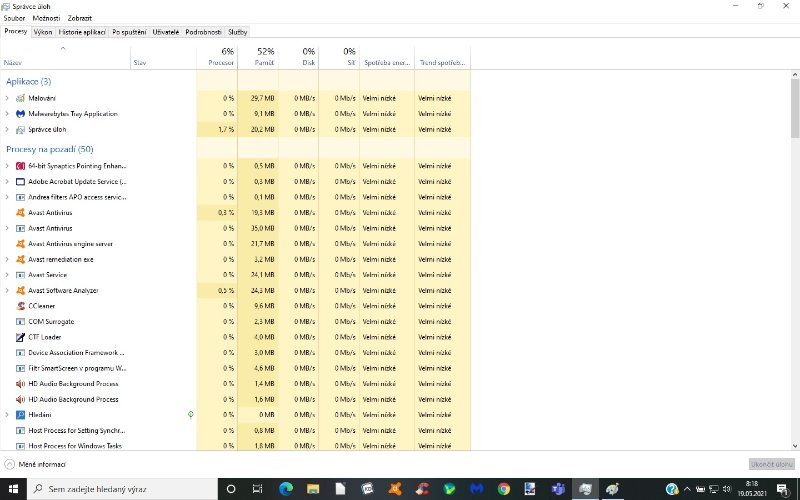Switch to the Výkon tab
This screenshot has height=500, width=800.
tap(43, 32)
